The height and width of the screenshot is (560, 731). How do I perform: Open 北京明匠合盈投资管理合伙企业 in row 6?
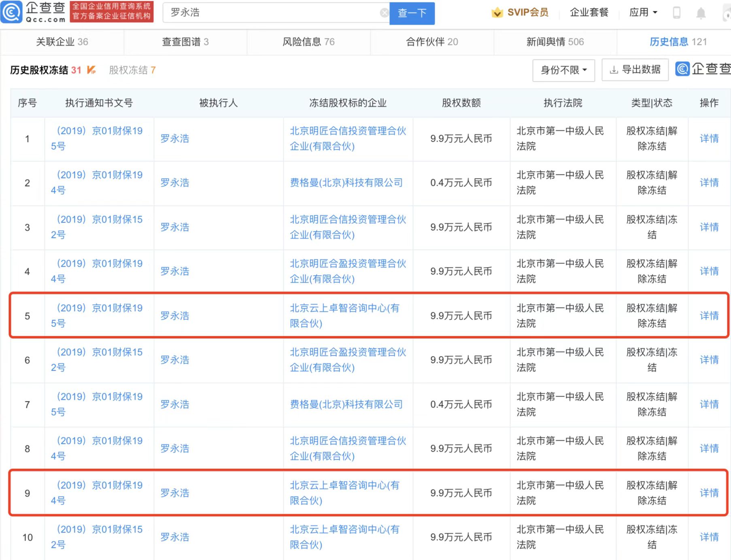tap(348, 360)
